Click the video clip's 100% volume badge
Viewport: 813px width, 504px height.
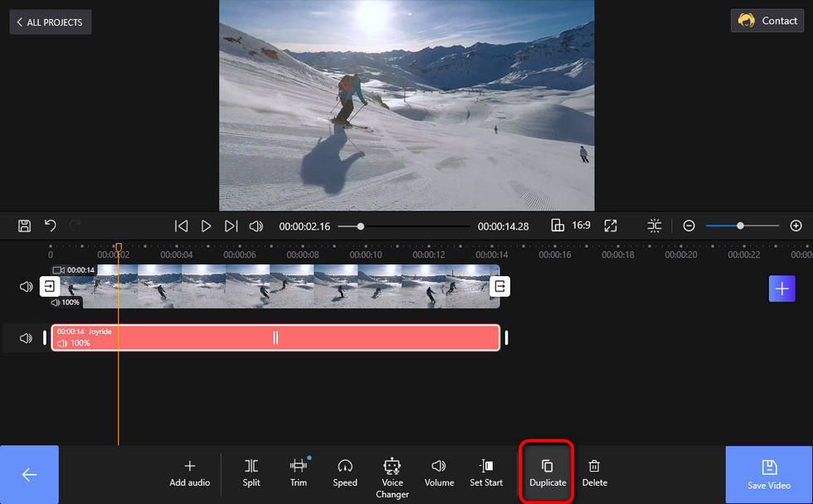click(66, 302)
